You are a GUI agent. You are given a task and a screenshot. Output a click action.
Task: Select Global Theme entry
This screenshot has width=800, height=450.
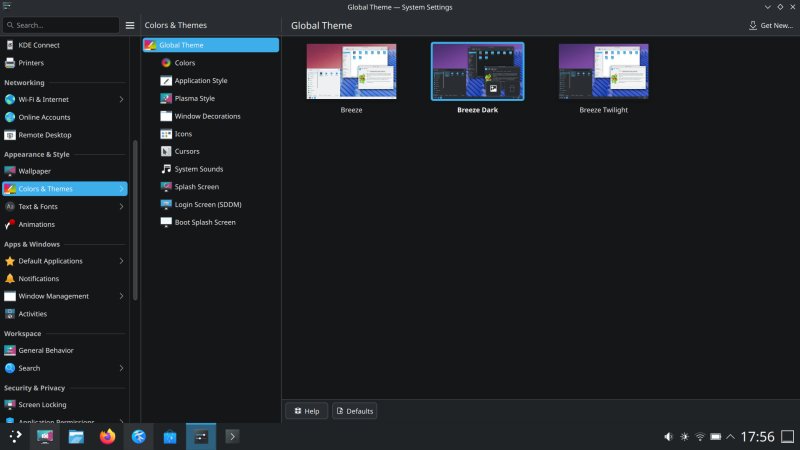pos(211,45)
